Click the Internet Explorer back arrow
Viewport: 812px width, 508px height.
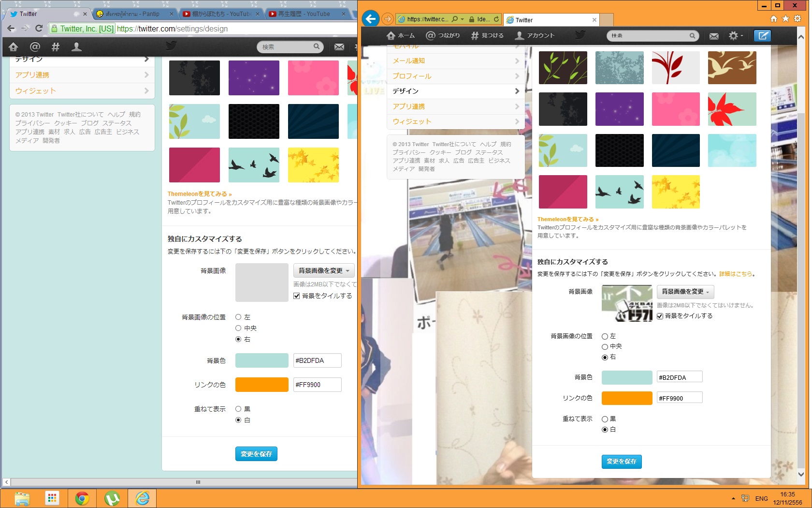tap(371, 19)
